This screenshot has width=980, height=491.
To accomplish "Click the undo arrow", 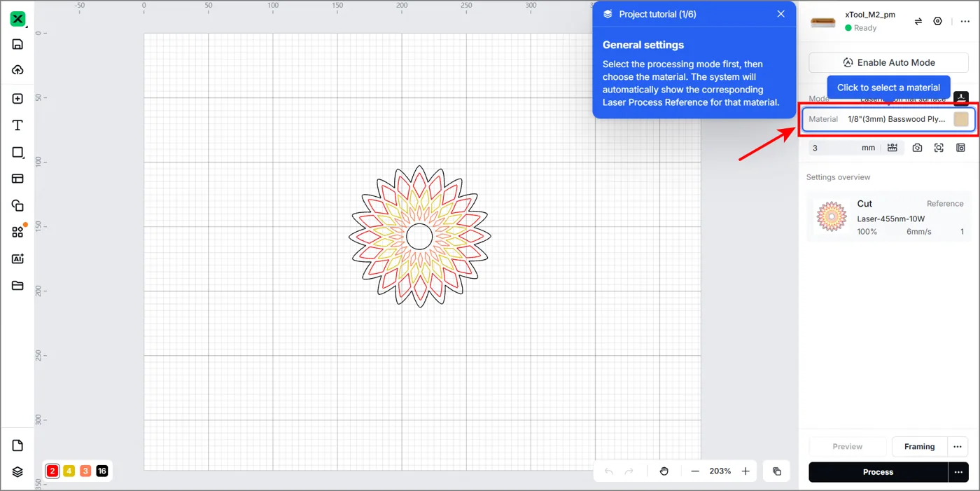I will pos(608,471).
